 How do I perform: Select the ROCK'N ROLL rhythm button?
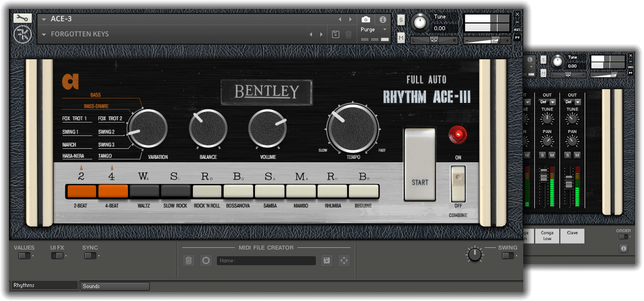point(207,191)
